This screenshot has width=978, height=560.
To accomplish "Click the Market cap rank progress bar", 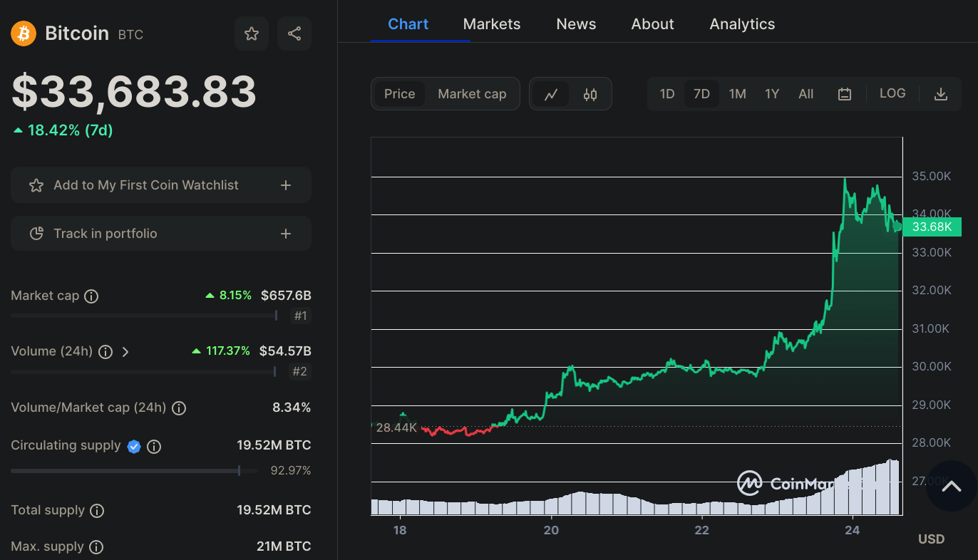I will click(x=144, y=316).
